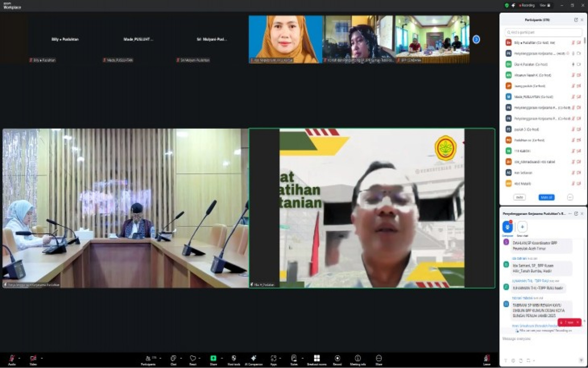Turn on camera with the Video button
The width and height of the screenshot is (588, 368).
click(33, 358)
